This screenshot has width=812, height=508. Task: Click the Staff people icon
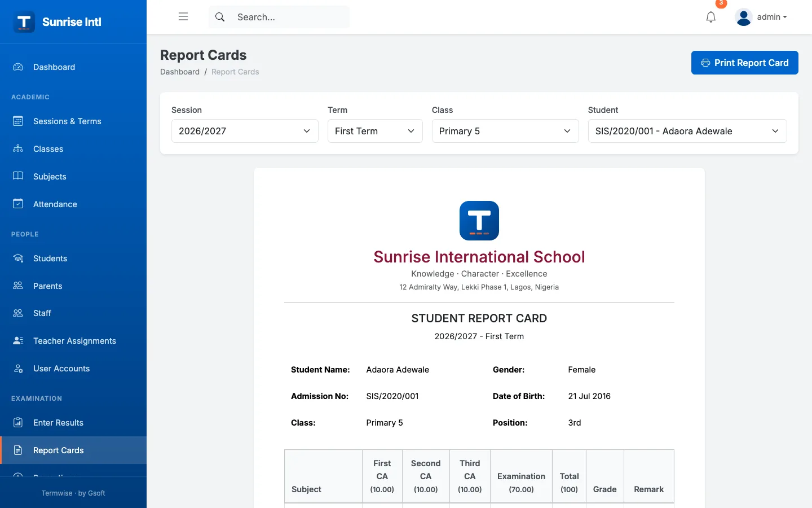pyautogui.click(x=18, y=313)
